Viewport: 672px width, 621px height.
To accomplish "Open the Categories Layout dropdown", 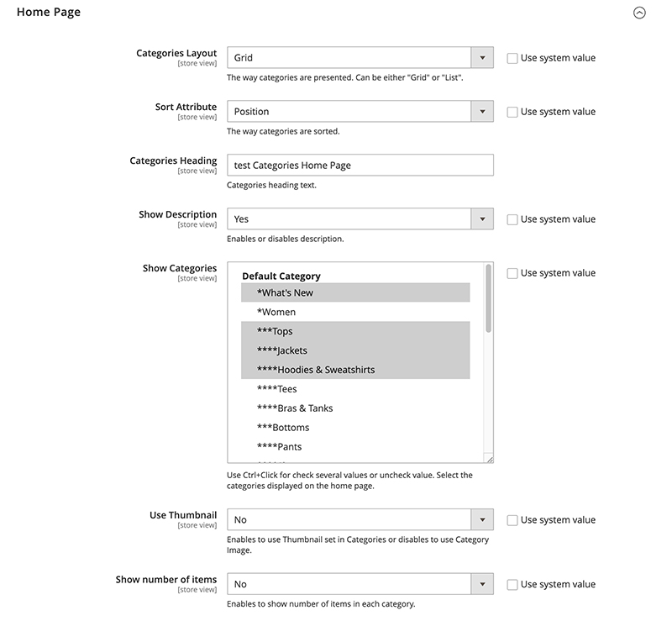I will (360, 58).
